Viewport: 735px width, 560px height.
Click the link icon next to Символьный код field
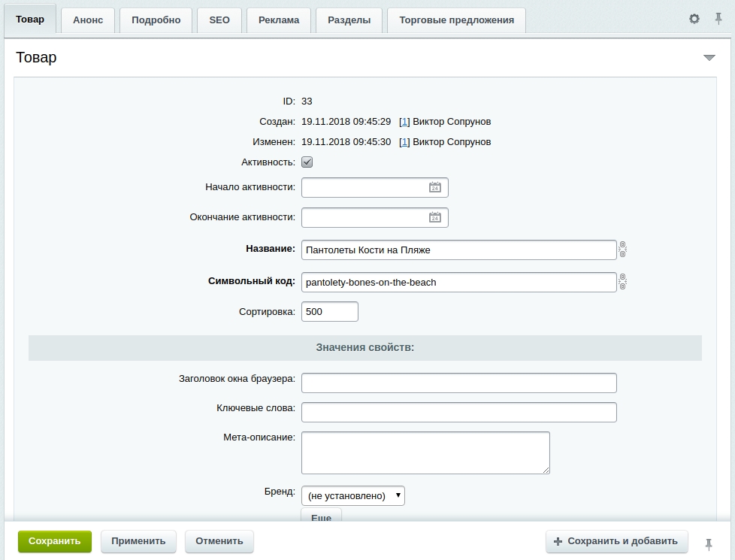622,282
